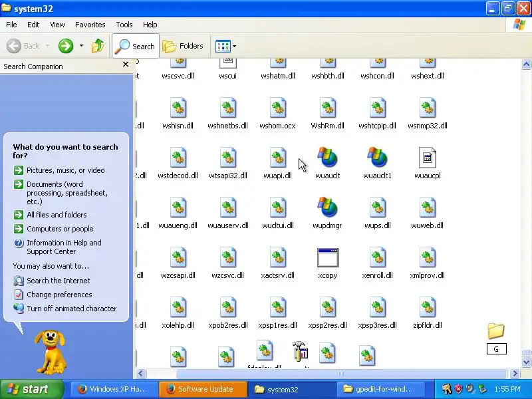532x399 pixels.
Task: Click the hammer tool icon in bottom row
Action: tap(301, 351)
